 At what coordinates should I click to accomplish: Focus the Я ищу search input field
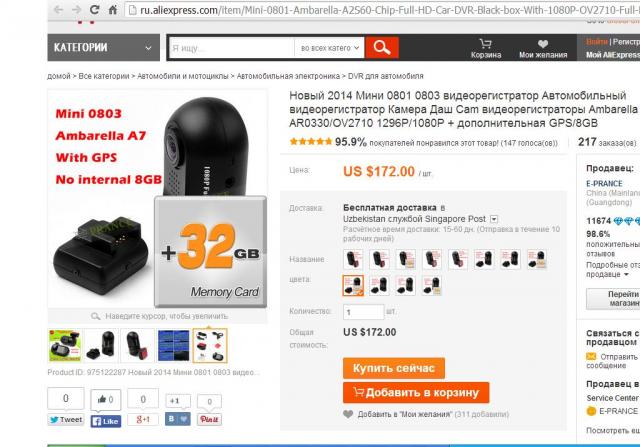click(231, 48)
